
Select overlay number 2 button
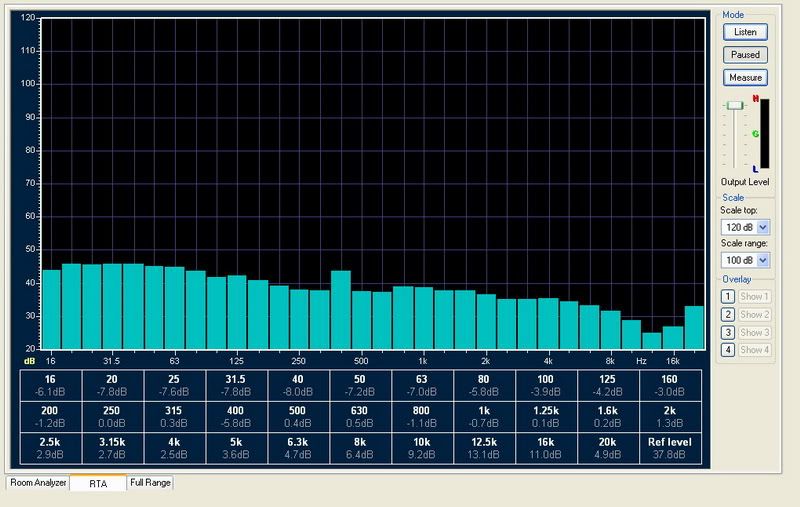point(727,315)
